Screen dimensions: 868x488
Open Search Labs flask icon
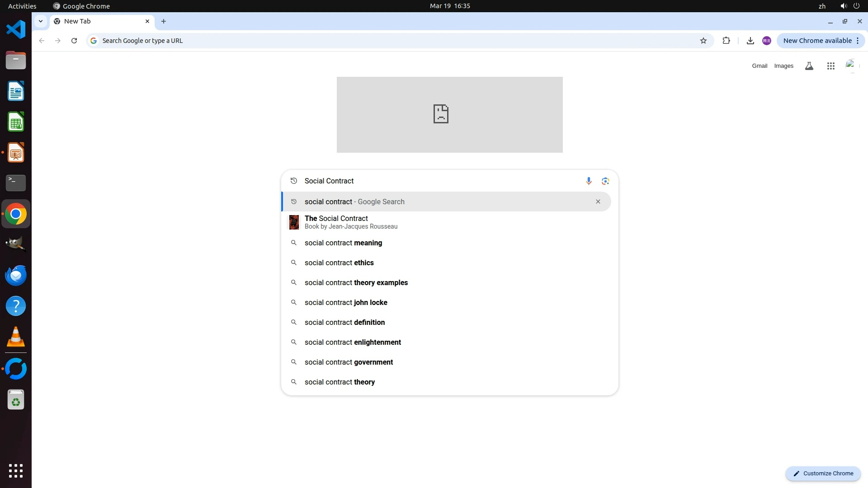coord(809,66)
